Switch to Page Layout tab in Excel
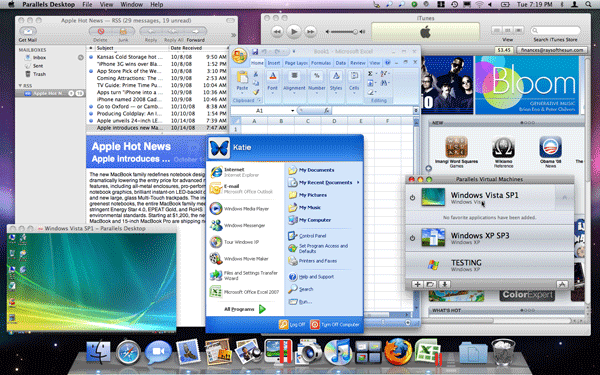This screenshot has width=600, height=375. tap(295, 63)
